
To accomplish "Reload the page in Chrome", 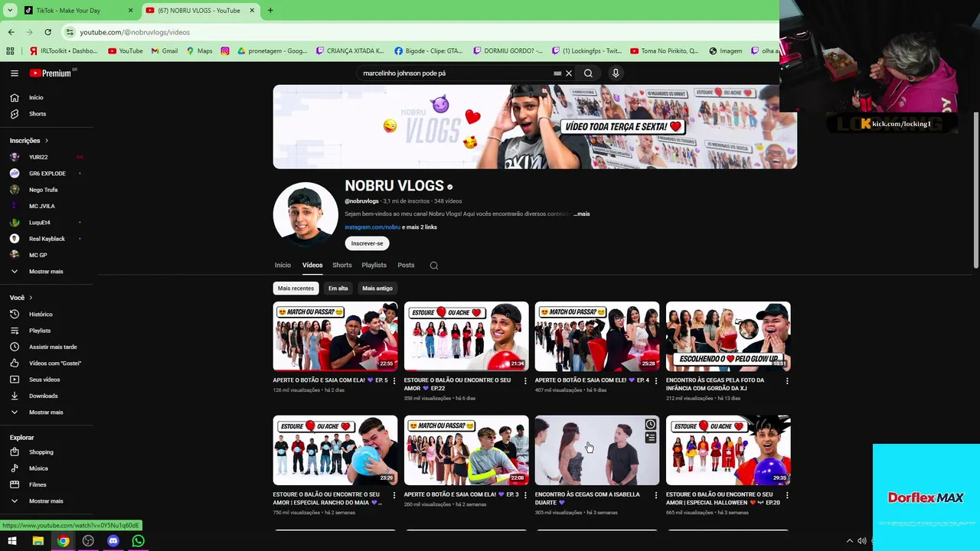I will pyautogui.click(x=47, y=32).
